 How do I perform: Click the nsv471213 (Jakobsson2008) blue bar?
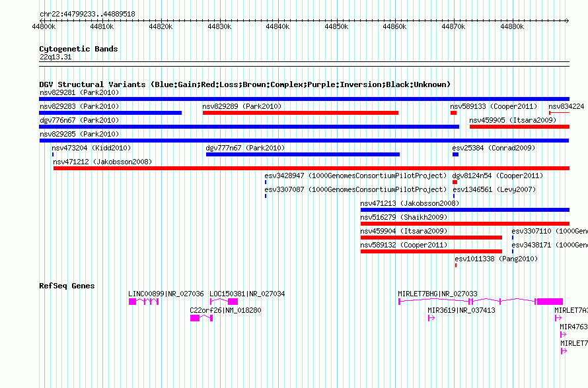click(x=465, y=210)
